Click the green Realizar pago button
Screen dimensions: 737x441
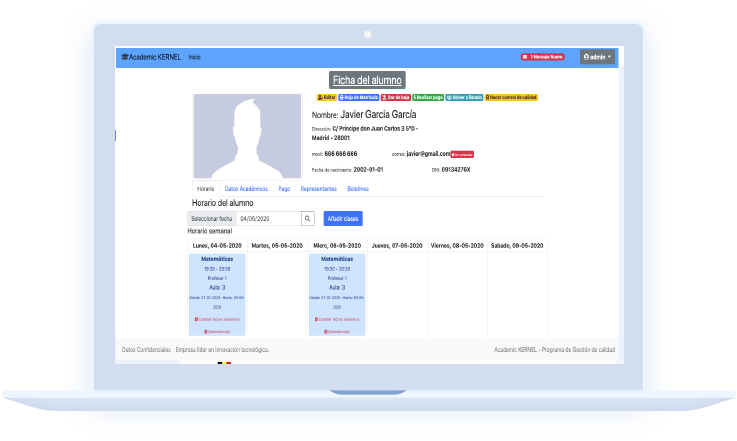coord(428,97)
